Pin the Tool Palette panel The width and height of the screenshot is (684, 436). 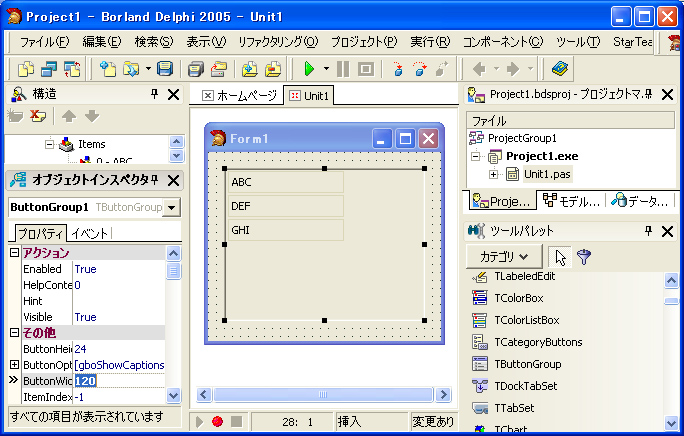pos(648,230)
